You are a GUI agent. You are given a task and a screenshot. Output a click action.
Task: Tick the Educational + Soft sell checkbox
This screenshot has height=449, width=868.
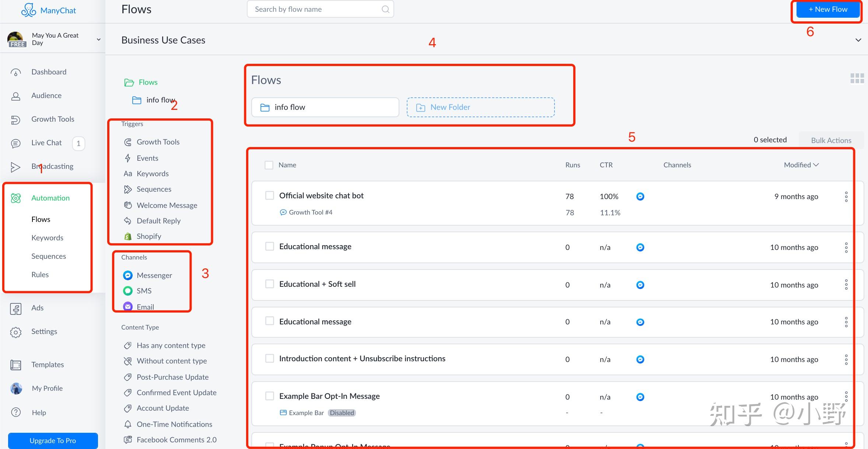pos(270,284)
